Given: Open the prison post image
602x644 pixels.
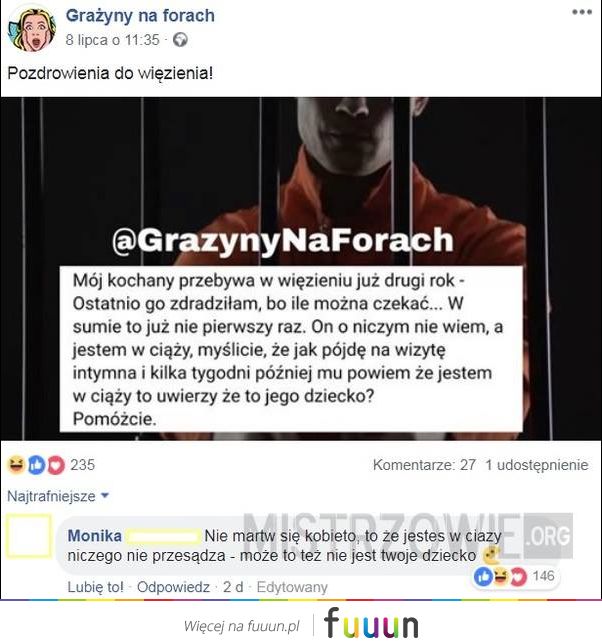Looking at the screenshot, I should pyautogui.click(x=301, y=269).
